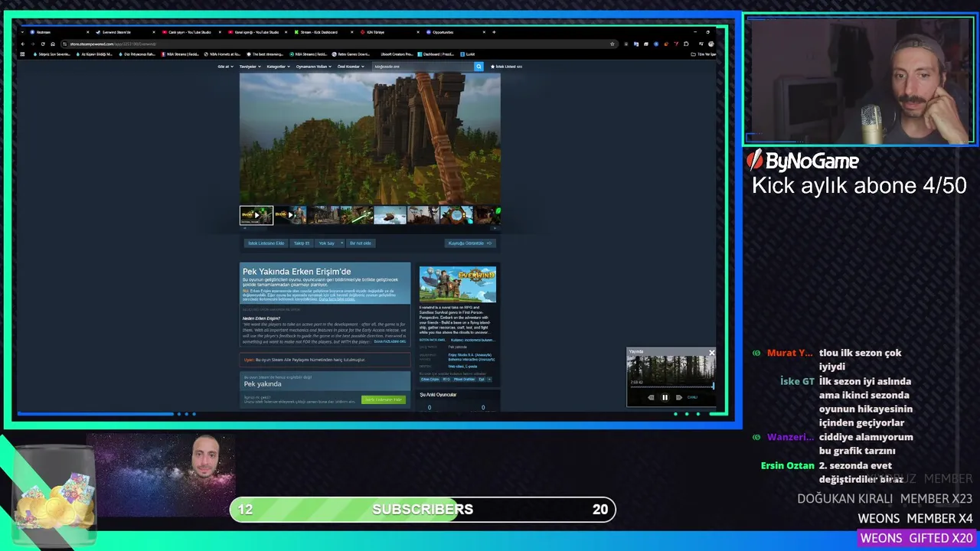
Task: Close the Yayında mini broadcast popup
Action: (711, 353)
